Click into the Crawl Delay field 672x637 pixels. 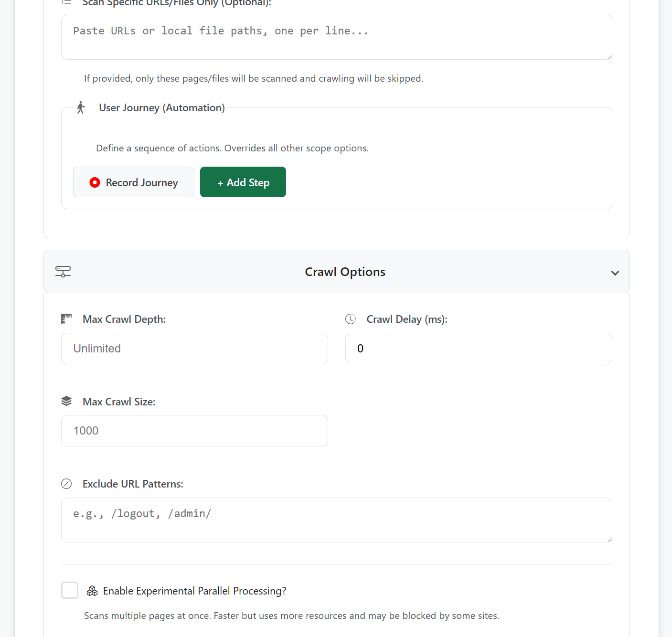click(479, 349)
